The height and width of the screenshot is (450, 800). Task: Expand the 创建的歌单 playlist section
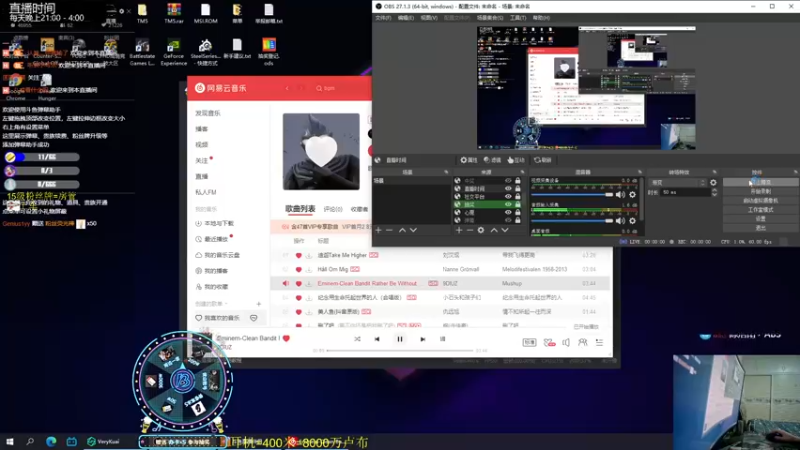point(211,304)
